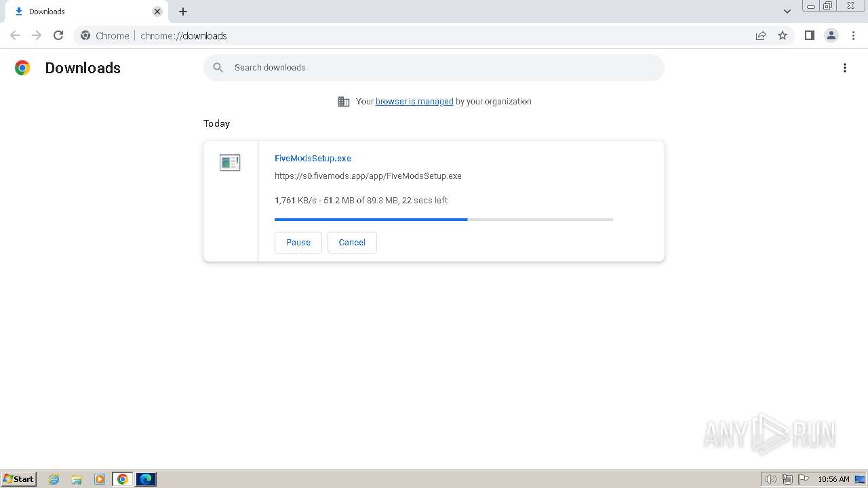Viewport: 868px width, 488px height.
Task: Open a new tab with plus button
Action: (183, 12)
